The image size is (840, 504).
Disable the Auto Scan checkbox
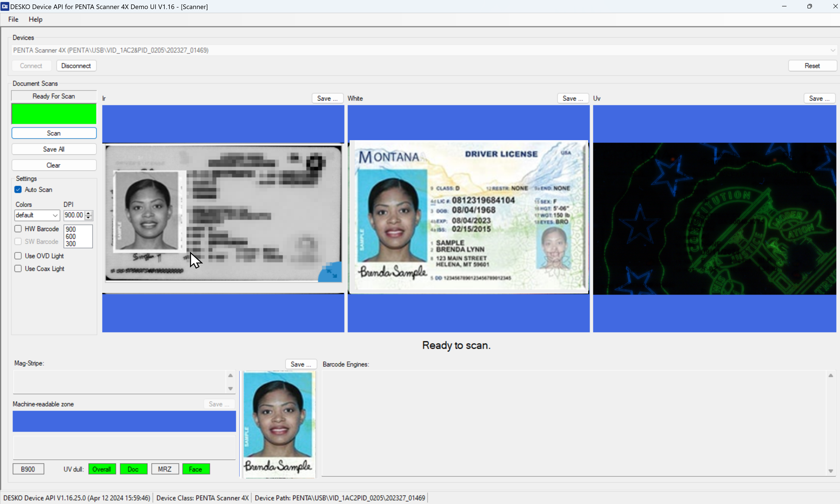click(x=18, y=189)
